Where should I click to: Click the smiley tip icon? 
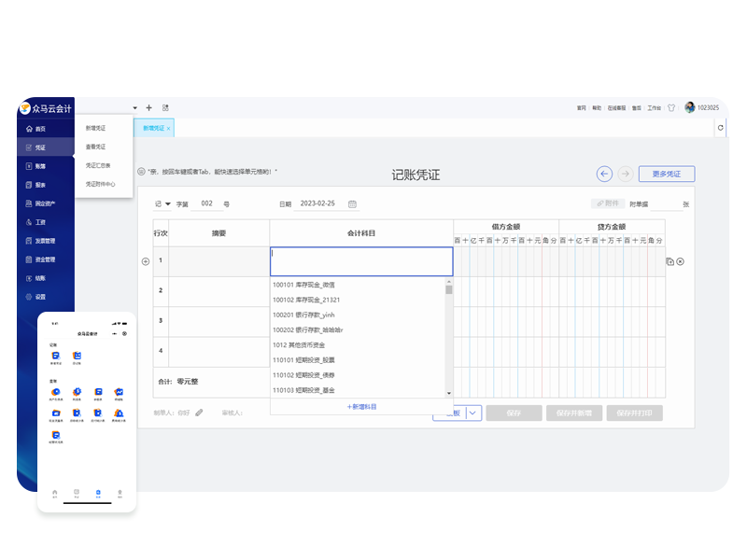tap(142, 172)
